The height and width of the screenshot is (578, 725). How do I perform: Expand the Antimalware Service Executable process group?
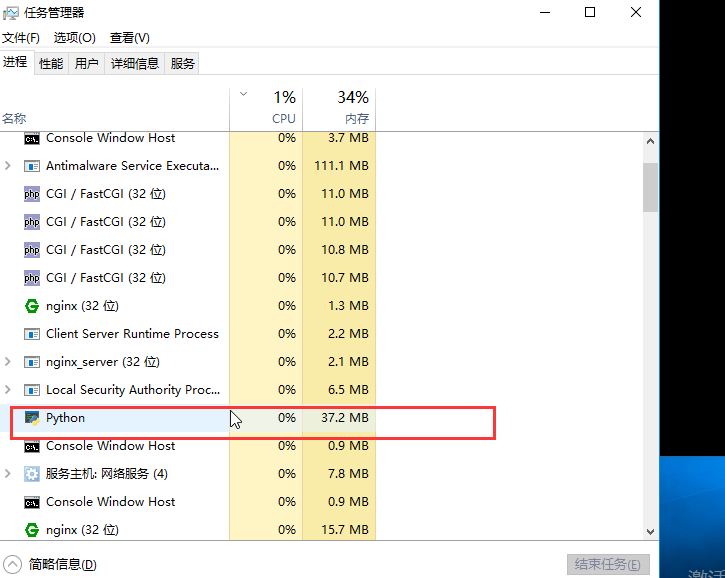7,166
